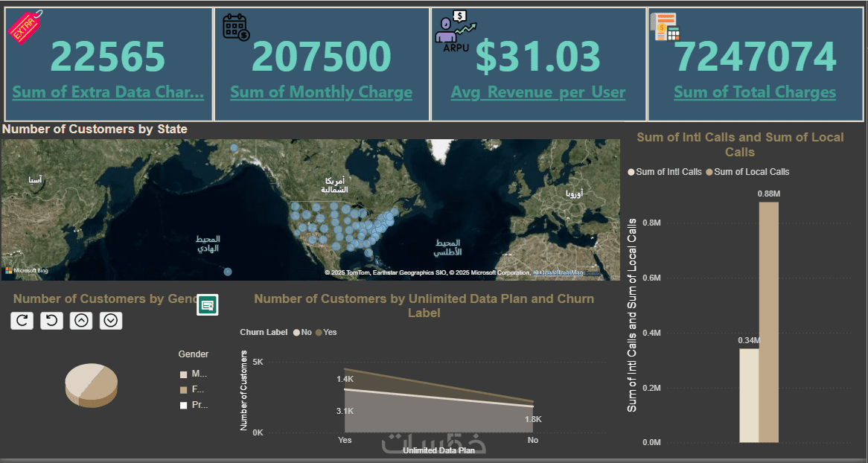This screenshot has width=868, height=463.
Task: Rotate the pie chart clockwise
Action: [x=22, y=321]
